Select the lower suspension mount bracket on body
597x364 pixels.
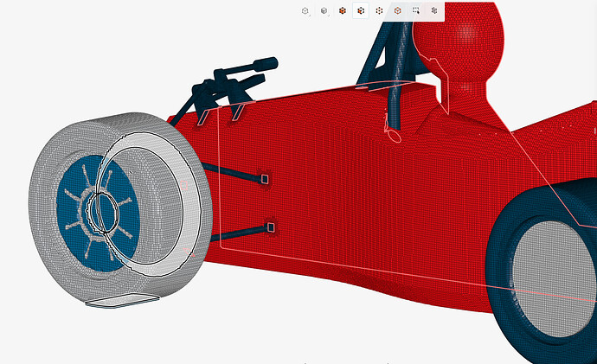coord(272,227)
